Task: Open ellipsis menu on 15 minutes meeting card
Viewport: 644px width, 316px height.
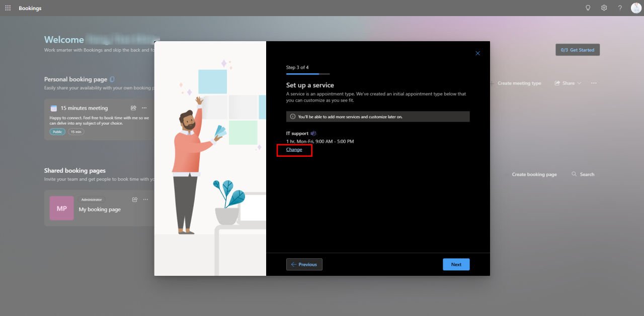Action: [x=144, y=108]
